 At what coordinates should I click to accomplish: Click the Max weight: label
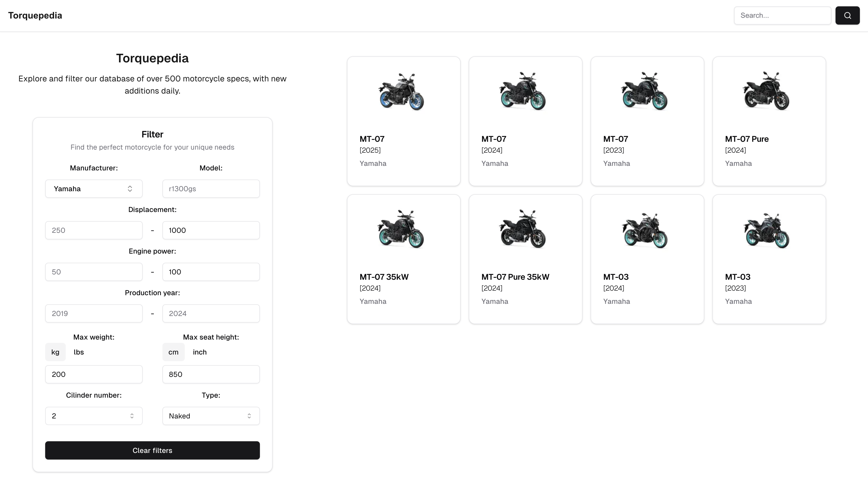point(94,337)
